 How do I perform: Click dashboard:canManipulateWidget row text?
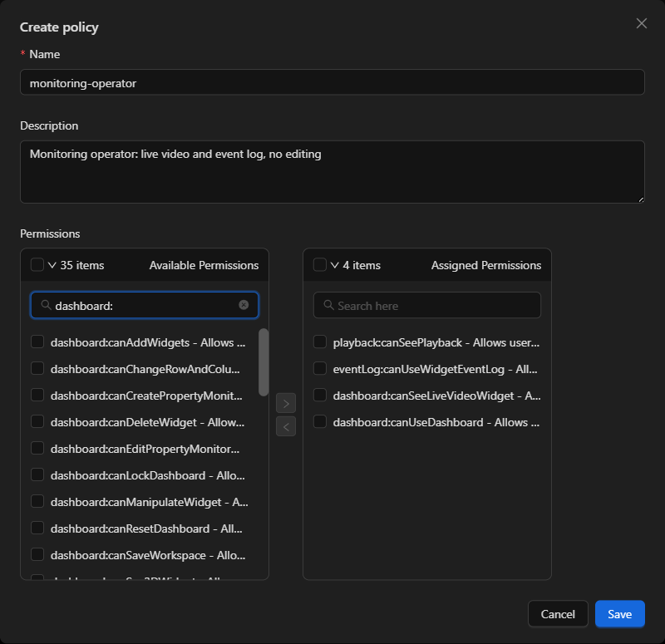tap(150, 503)
